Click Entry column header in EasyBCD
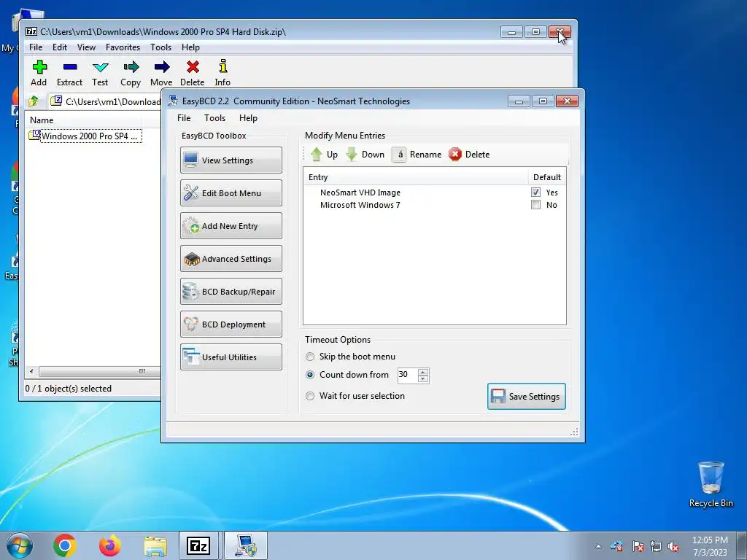The image size is (747, 560). point(415,177)
